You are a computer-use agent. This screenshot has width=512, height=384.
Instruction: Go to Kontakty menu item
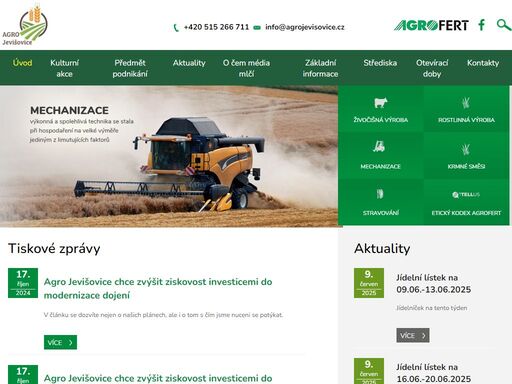(483, 63)
